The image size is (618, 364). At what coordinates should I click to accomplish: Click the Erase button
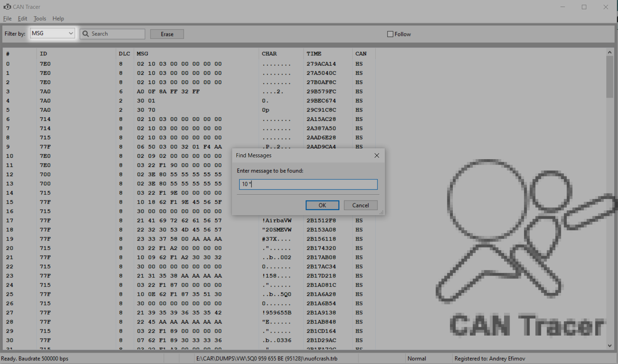click(167, 34)
